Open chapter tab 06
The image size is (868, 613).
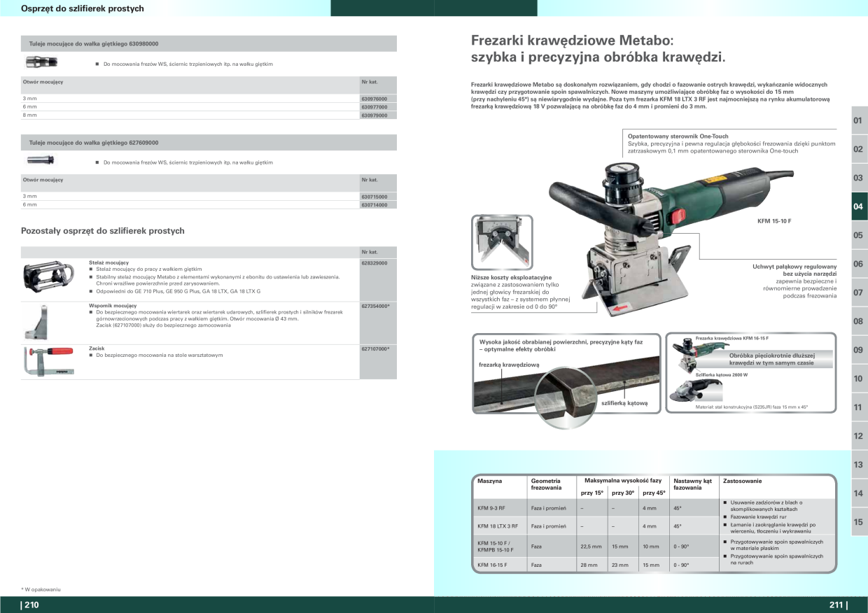859,264
